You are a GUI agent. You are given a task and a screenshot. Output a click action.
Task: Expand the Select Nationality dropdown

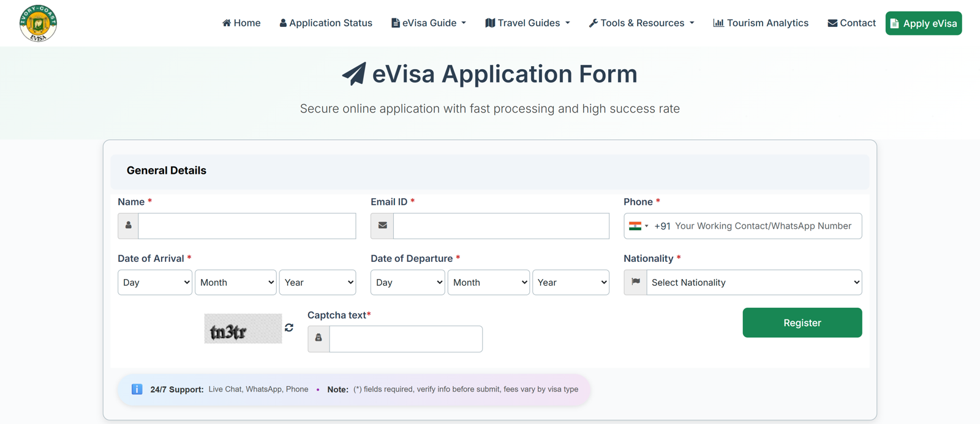tap(754, 282)
